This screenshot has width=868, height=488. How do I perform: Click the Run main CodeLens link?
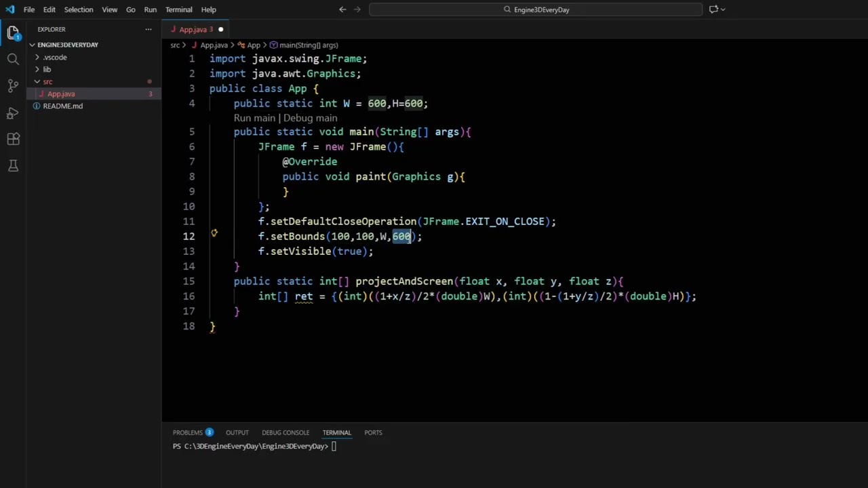(x=254, y=118)
